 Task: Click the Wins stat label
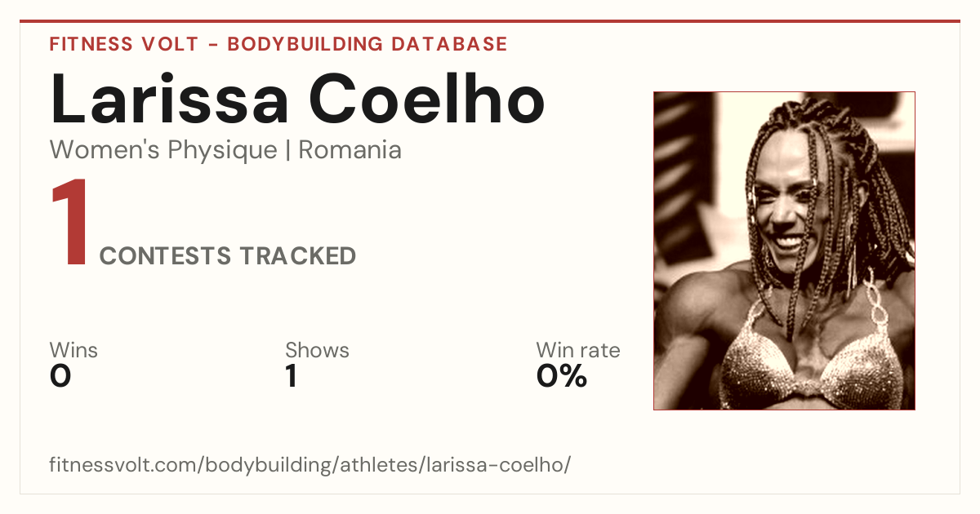tap(73, 350)
